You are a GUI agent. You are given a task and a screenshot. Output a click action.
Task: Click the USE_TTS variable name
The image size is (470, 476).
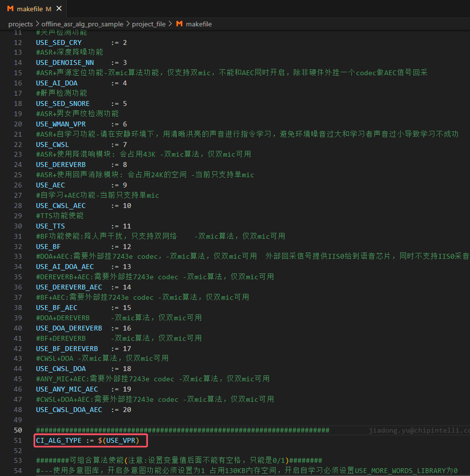50,226
